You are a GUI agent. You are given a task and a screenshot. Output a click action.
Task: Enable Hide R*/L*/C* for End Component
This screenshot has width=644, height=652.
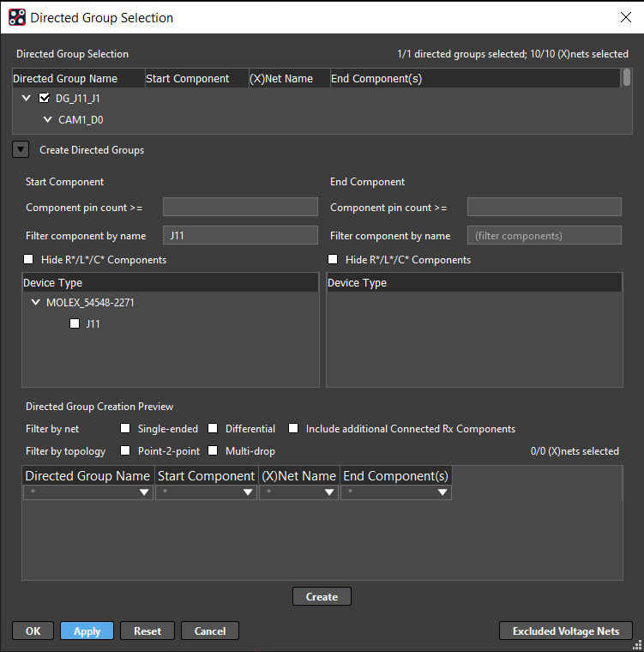tap(334, 260)
